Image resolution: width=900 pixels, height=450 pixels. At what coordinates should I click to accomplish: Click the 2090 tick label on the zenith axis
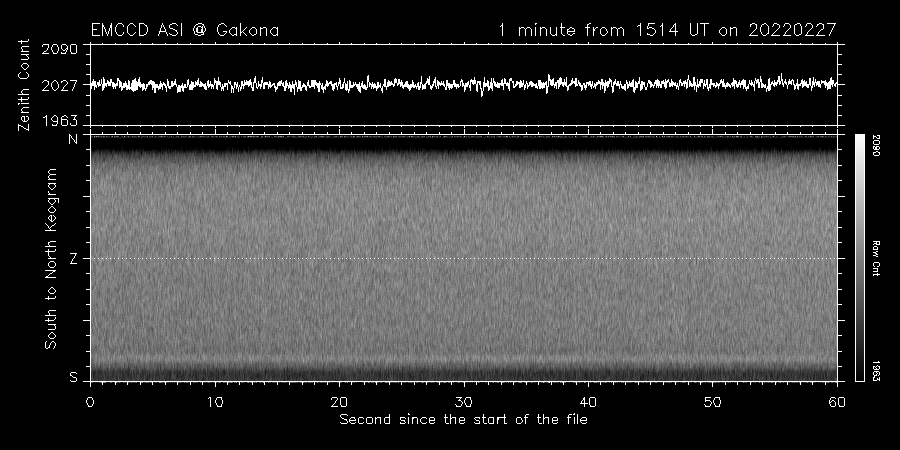[59, 49]
